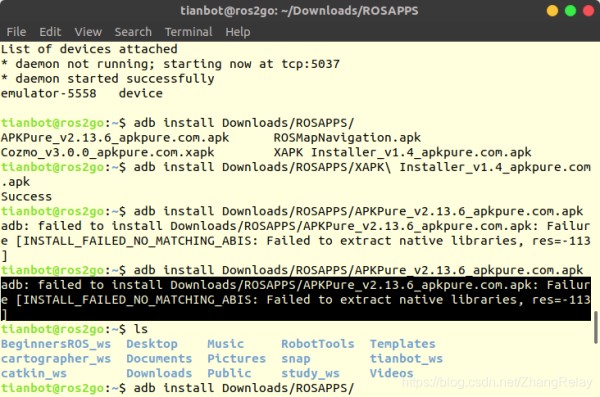The height and width of the screenshot is (397, 600).
Task: Click 'RobotTools' directory name
Action: click(x=318, y=344)
